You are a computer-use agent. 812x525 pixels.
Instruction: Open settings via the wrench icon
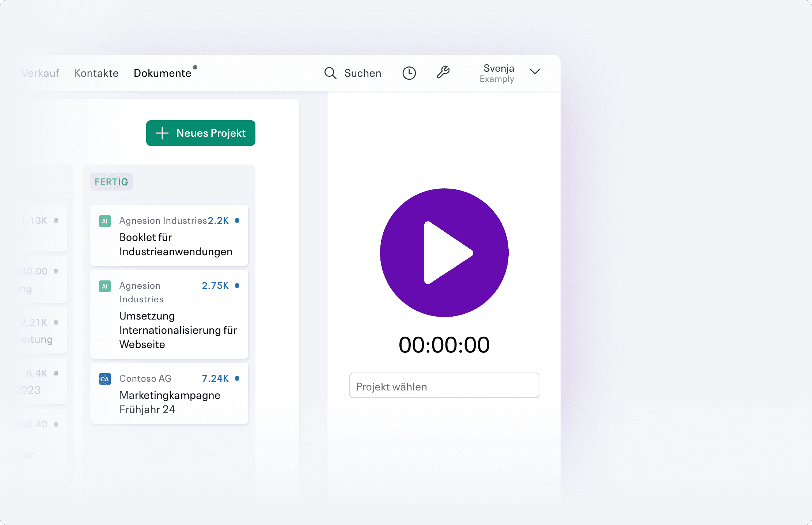(x=443, y=72)
